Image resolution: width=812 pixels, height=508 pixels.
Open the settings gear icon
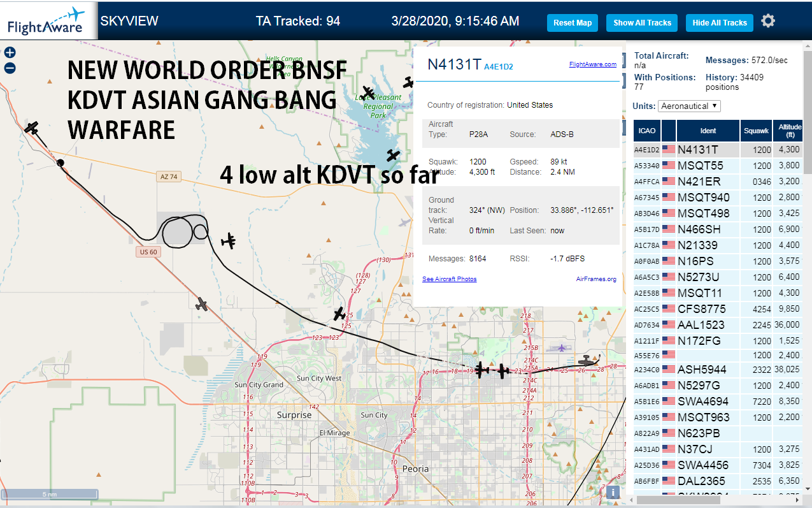tap(768, 21)
